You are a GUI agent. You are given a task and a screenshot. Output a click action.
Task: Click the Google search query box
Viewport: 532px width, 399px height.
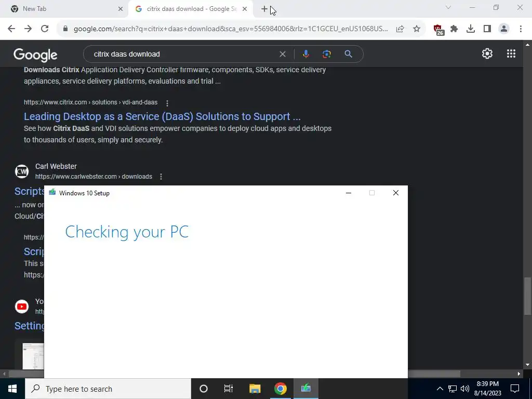pyautogui.click(x=183, y=54)
